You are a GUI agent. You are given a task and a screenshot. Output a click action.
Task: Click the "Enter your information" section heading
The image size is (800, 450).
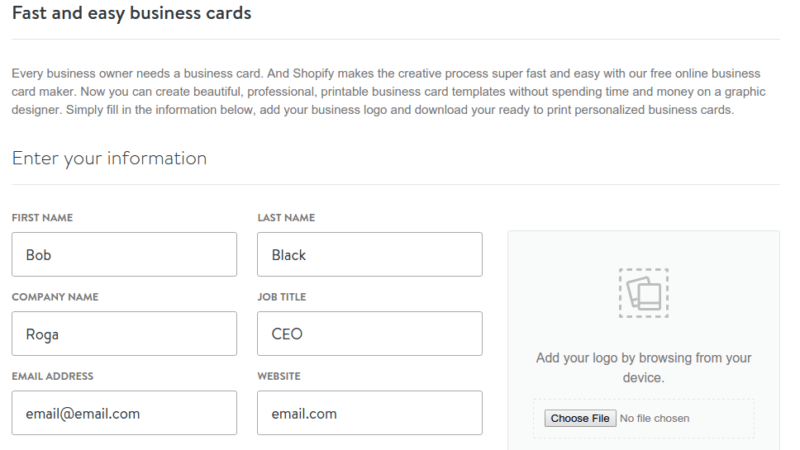pyautogui.click(x=109, y=158)
